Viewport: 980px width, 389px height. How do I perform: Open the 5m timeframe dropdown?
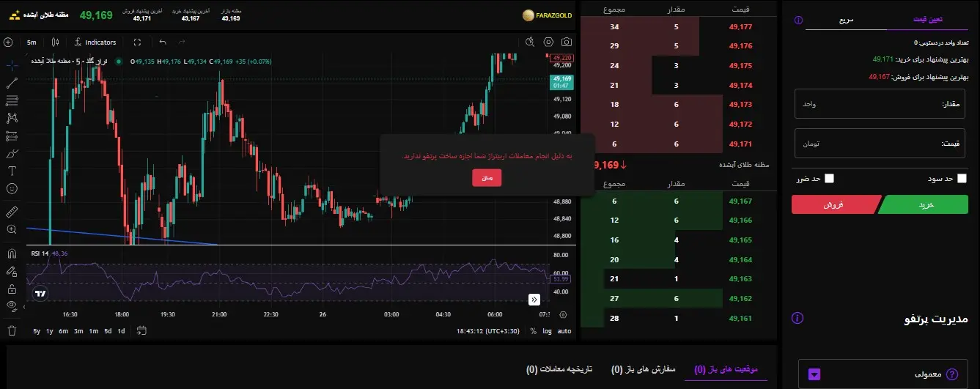click(x=32, y=42)
